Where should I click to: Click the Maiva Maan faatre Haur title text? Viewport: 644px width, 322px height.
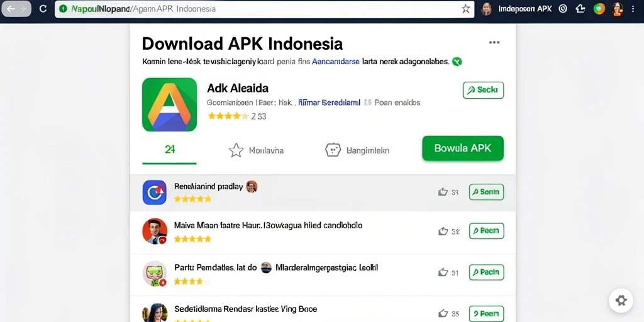click(268, 226)
